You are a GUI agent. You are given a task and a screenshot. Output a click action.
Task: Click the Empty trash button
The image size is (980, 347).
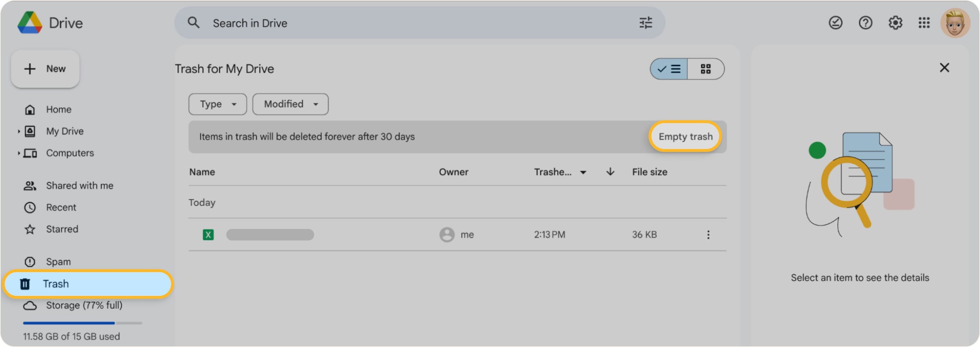[685, 136]
